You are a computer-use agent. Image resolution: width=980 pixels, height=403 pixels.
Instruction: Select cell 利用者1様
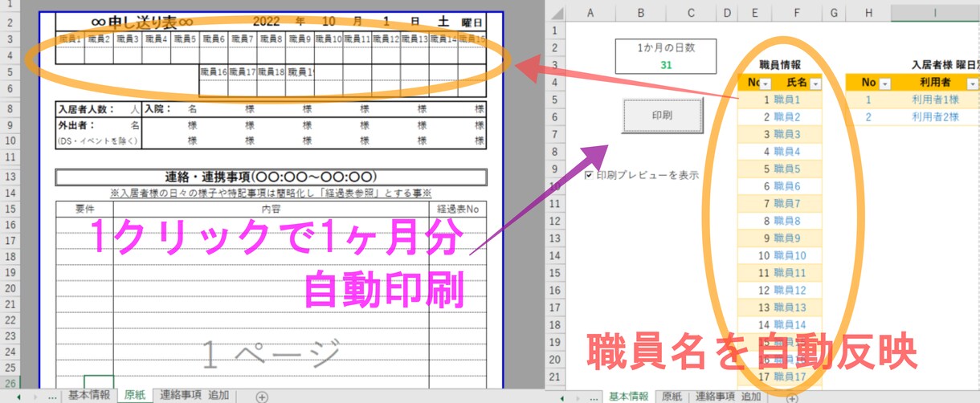click(935, 100)
